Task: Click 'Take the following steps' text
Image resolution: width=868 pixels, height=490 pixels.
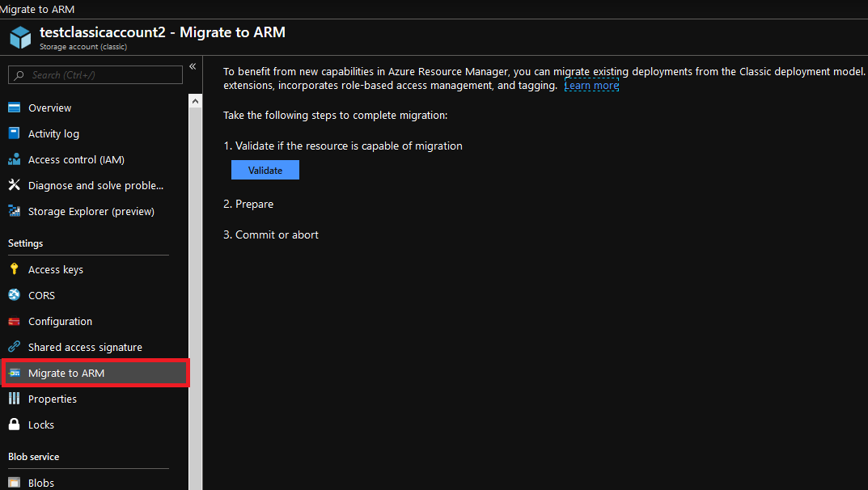Action: [x=336, y=115]
